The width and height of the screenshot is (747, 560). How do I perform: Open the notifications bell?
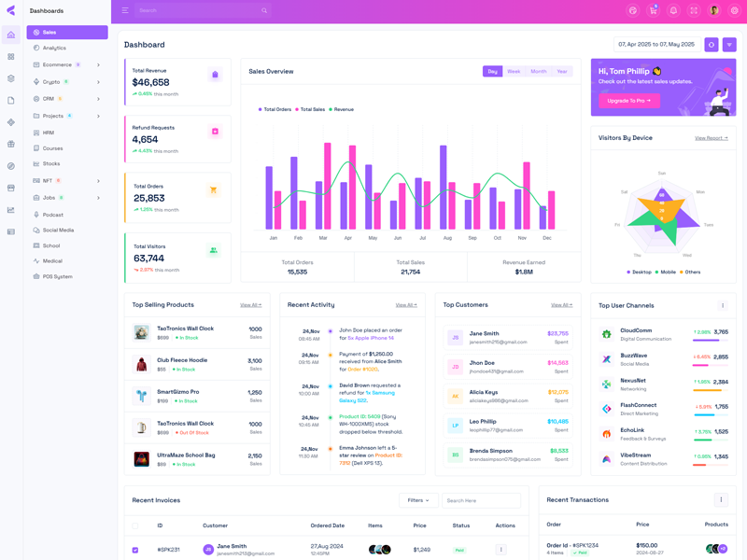[x=673, y=10]
